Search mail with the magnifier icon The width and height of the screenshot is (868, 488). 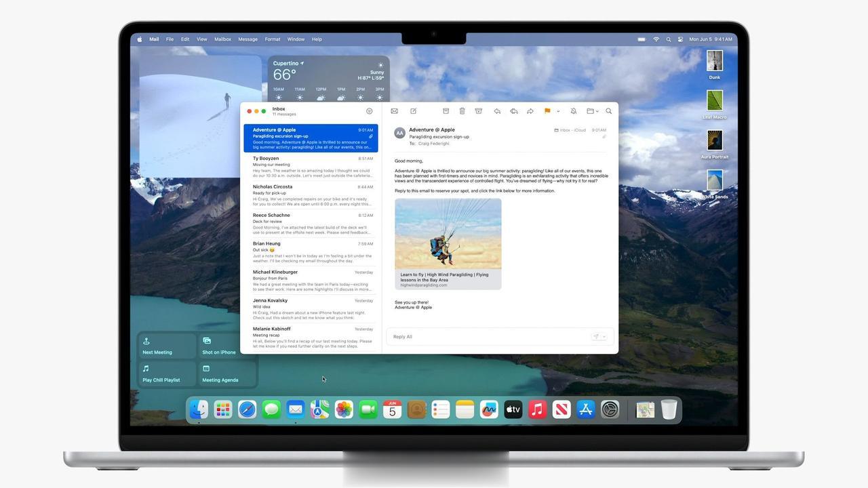tap(609, 111)
